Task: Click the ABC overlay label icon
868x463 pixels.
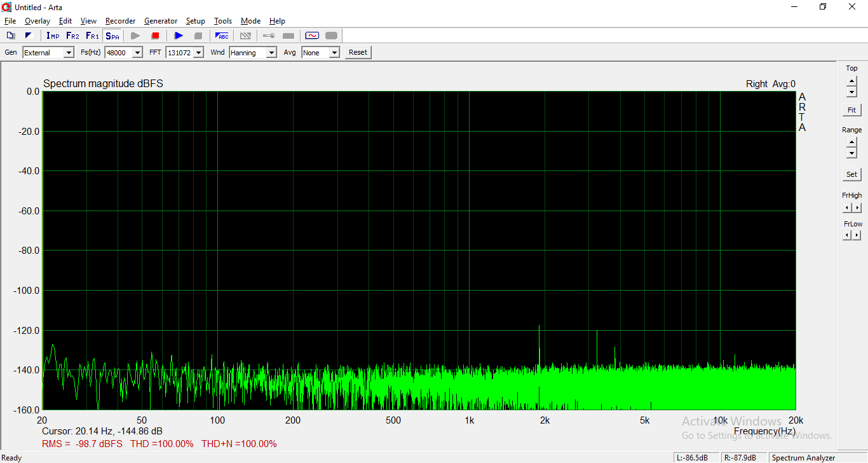Action: (x=222, y=36)
